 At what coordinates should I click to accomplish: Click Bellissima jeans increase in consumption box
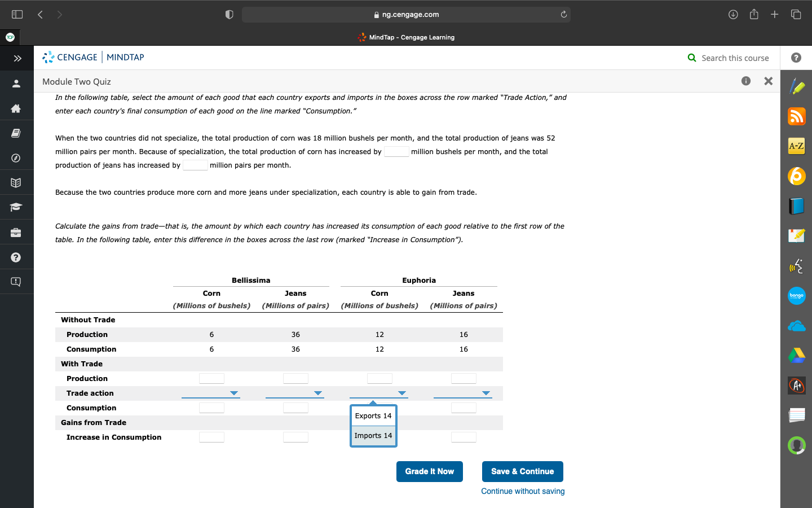(295, 437)
